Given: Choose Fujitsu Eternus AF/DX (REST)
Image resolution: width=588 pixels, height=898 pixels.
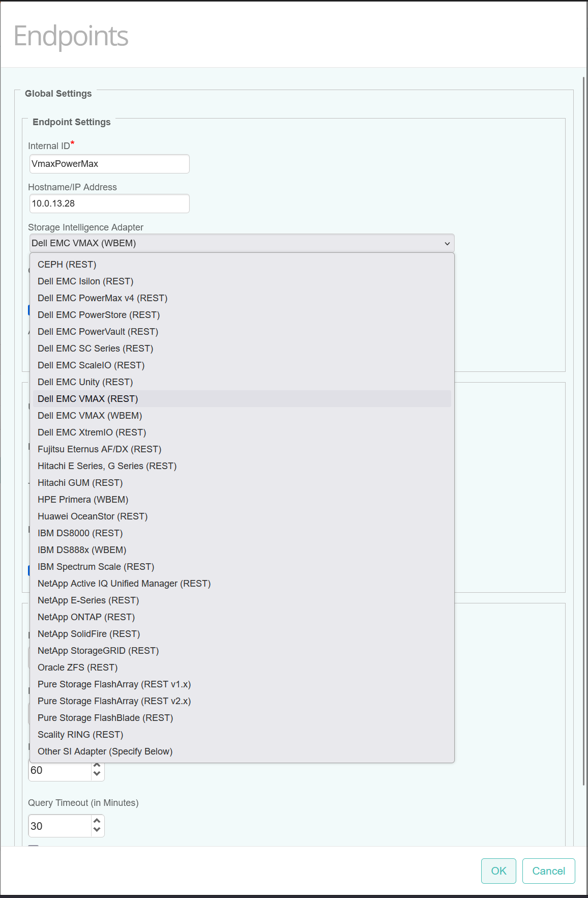Looking at the screenshot, I should pyautogui.click(x=242, y=449).
